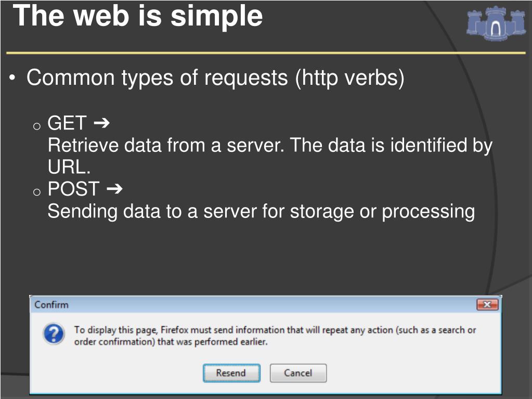
Task: Click the GET bullet circle
Action: pos(36,126)
